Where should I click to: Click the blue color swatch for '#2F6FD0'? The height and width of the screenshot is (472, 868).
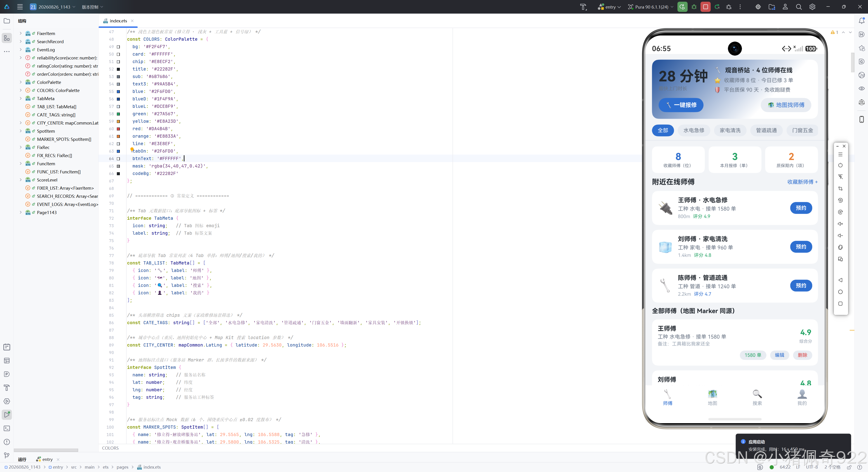[118, 92]
